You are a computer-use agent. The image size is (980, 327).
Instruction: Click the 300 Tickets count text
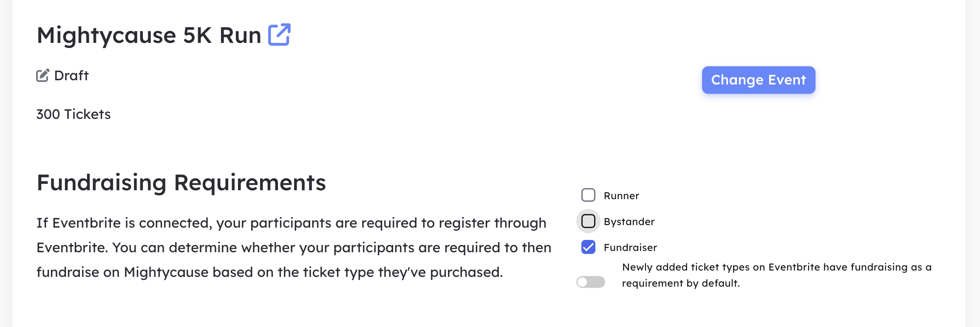coord(74,114)
